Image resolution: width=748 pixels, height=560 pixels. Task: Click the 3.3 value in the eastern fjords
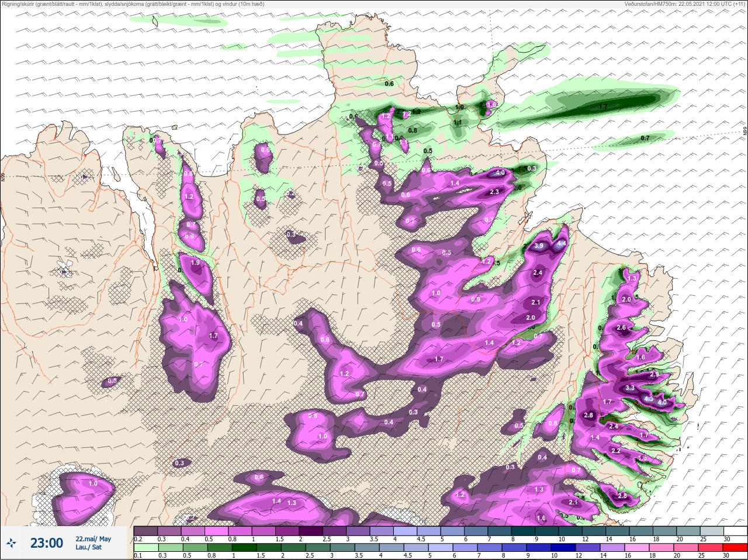click(x=629, y=388)
